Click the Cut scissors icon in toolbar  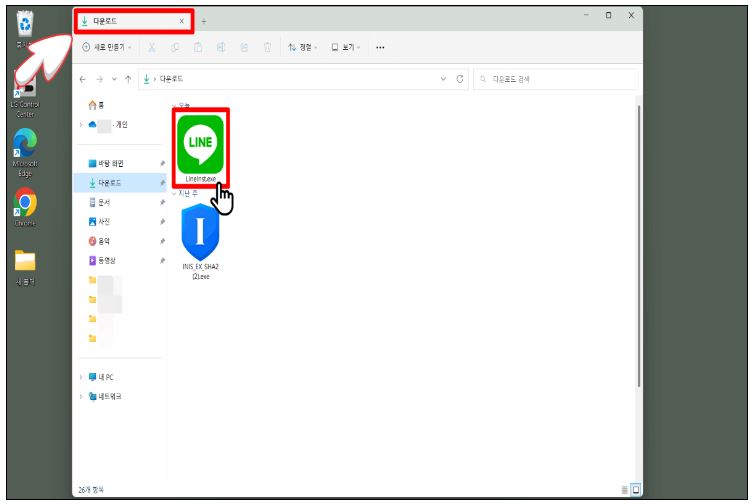click(x=152, y=47)
